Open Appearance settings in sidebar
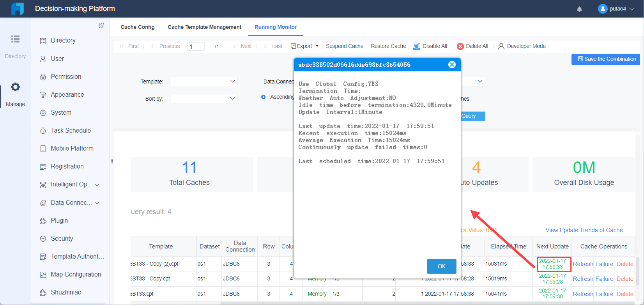The image size is (644, 305). tap(67, 94)
